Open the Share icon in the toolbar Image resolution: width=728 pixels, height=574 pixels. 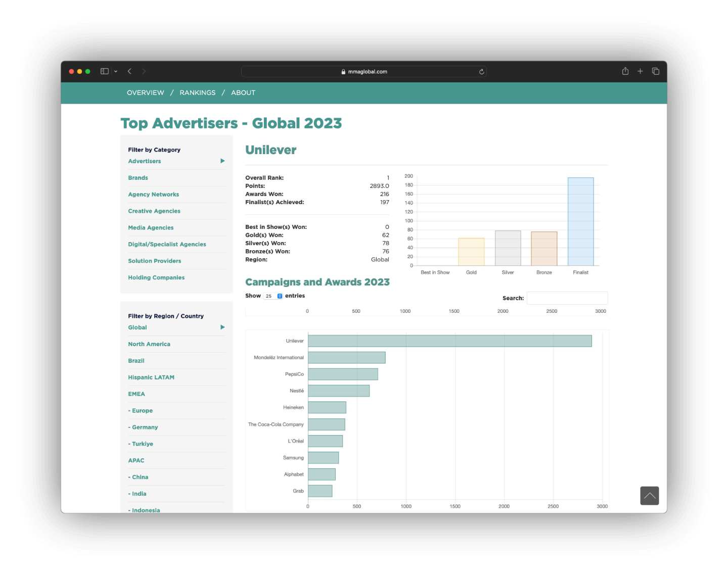[625, 71]
